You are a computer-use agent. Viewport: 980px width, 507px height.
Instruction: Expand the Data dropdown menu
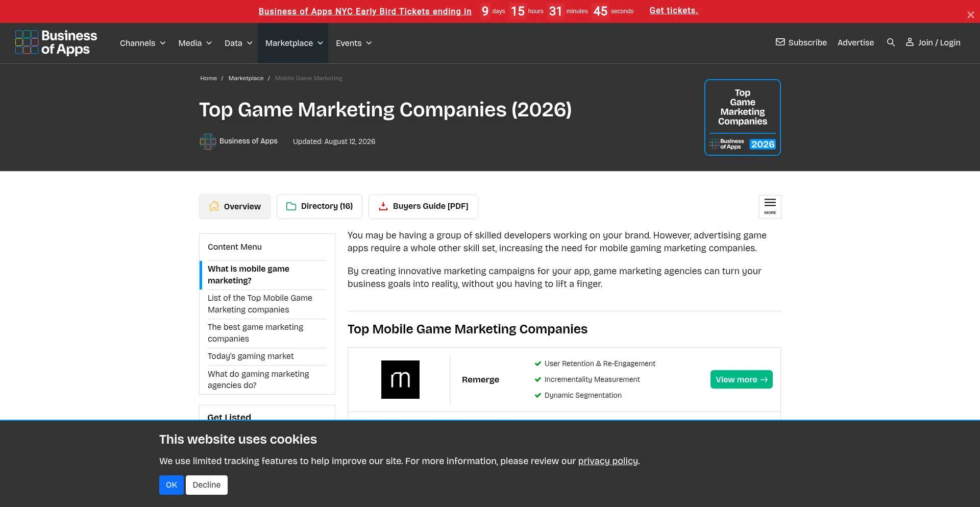coord(238,43)
